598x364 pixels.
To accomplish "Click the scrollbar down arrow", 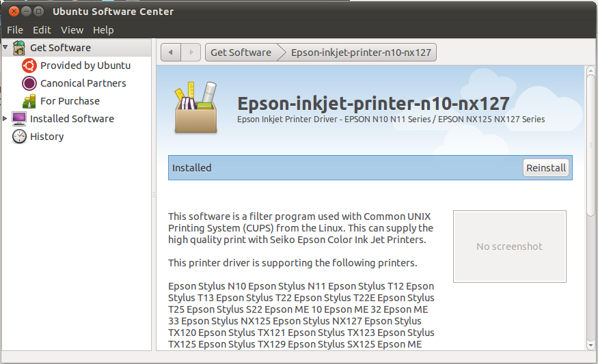I will point(590,346).
